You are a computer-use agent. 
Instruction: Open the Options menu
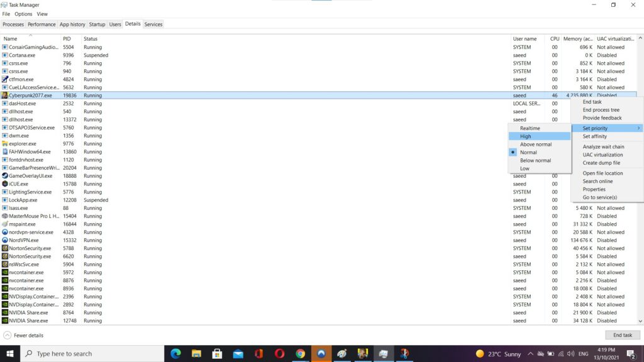[23, 14]
